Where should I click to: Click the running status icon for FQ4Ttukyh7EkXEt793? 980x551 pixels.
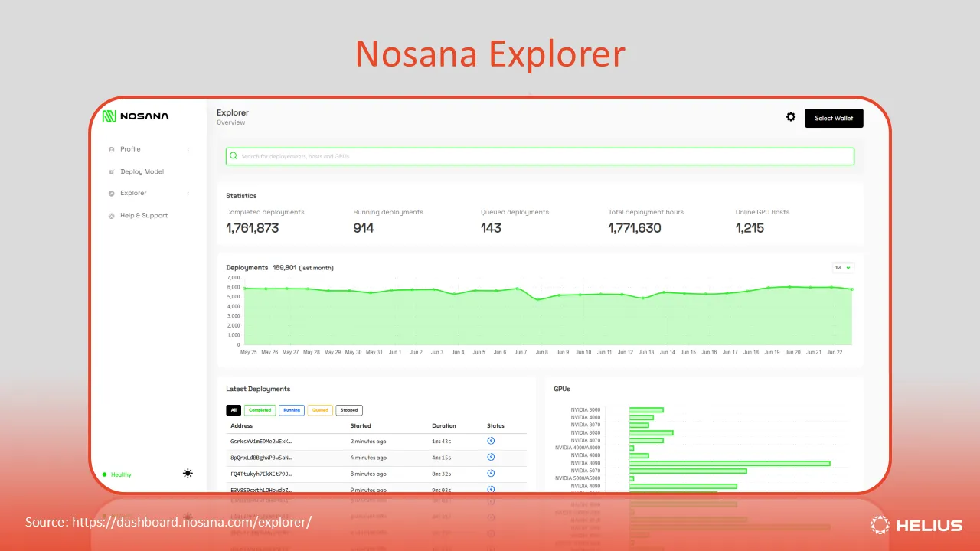click(491, 473)
